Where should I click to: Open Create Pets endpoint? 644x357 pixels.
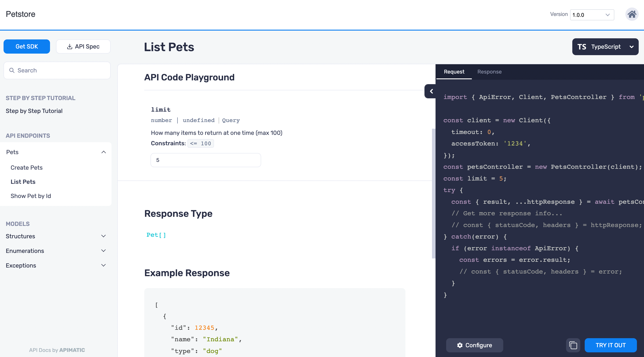27,168
